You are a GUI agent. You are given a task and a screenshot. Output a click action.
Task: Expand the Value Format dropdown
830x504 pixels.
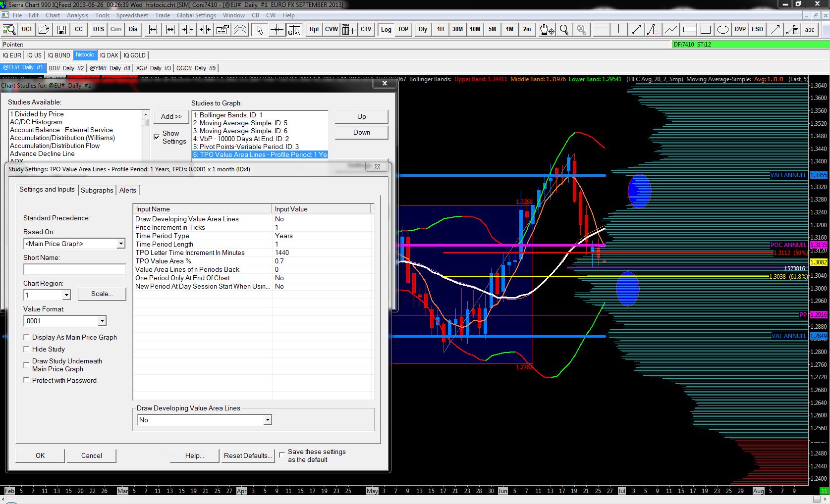click(102, 321)
